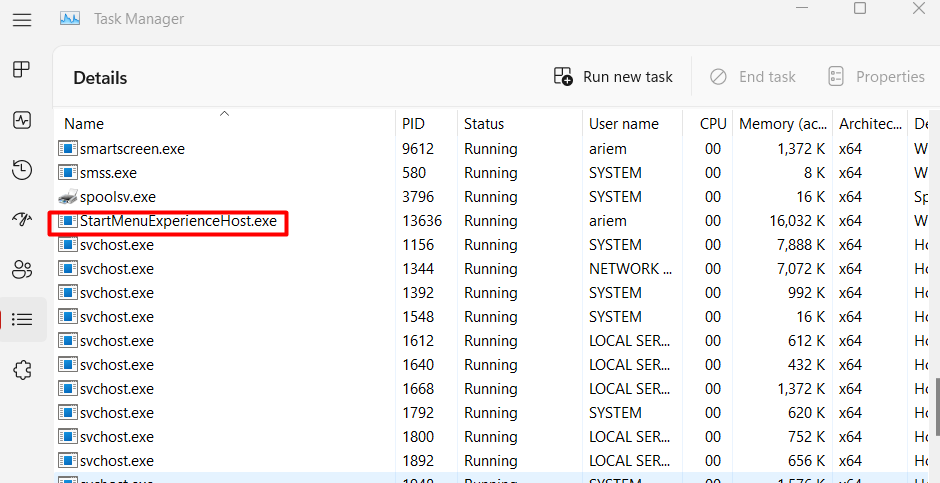
Task: Click NETWORK user name cell
Action: coord(630,268)
